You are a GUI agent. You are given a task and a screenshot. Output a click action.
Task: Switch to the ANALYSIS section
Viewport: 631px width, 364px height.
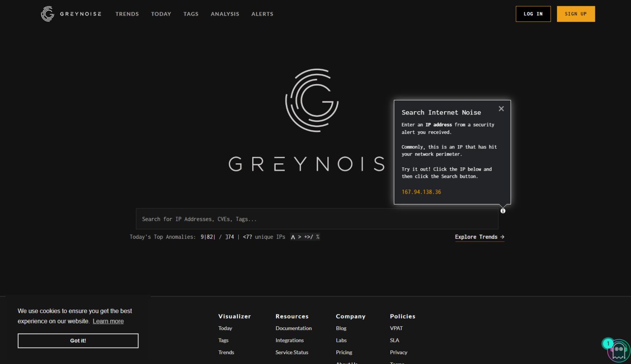coord(225,14)
